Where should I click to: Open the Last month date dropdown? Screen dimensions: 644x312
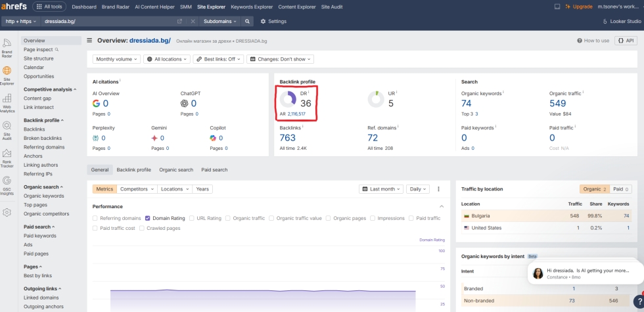coord(382,189)
